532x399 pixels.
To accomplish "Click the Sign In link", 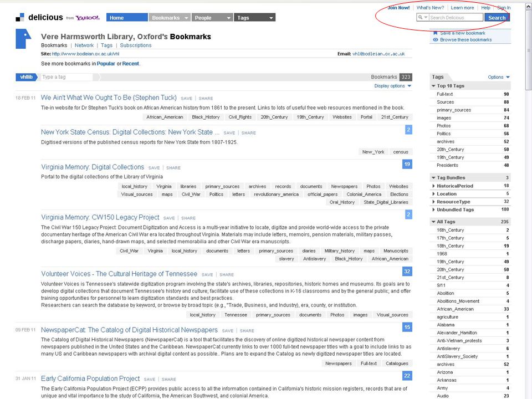I will tap(504, 7).
